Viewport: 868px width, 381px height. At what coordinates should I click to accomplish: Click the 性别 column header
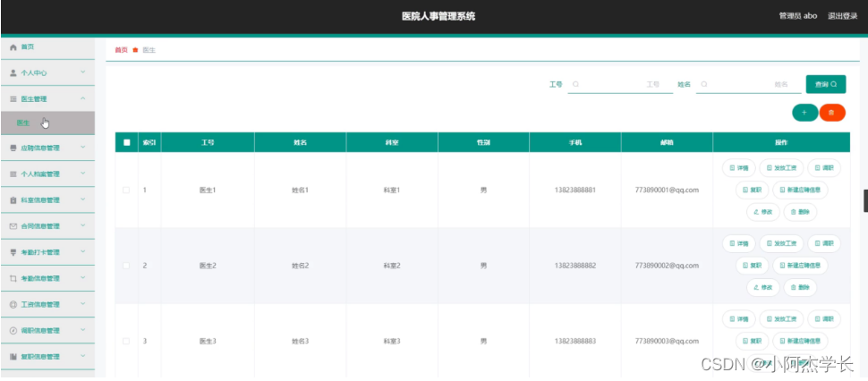pos(483,143)
